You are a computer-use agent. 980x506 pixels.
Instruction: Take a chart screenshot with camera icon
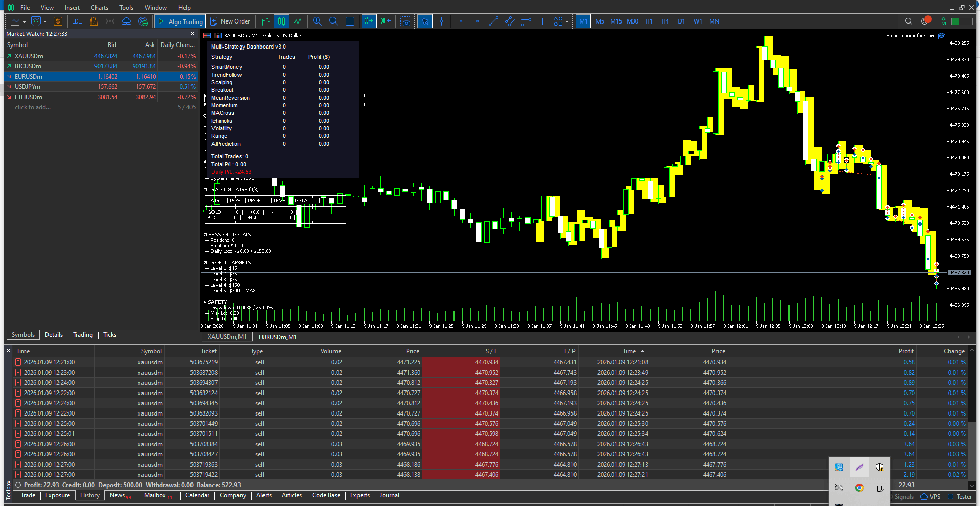[x=405, y=21]
